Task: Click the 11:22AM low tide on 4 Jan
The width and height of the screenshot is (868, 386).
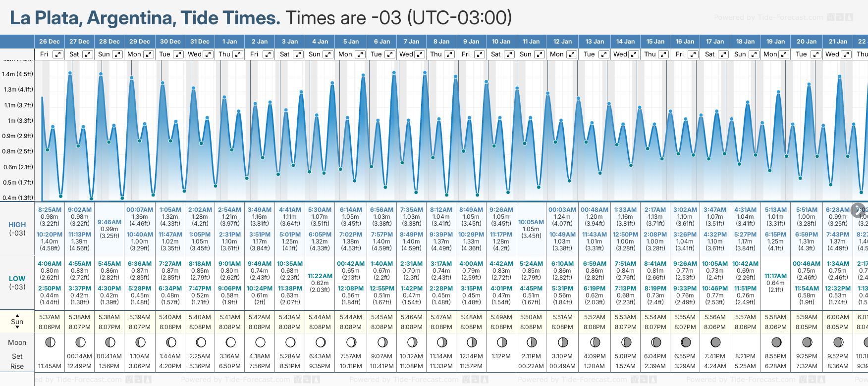Action: point(320,276)
